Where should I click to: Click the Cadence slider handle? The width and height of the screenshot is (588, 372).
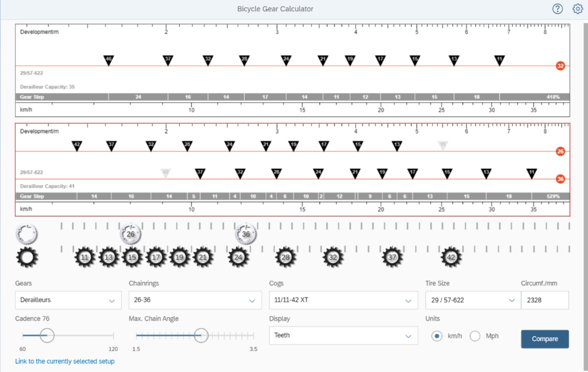[x=47, y=336]
